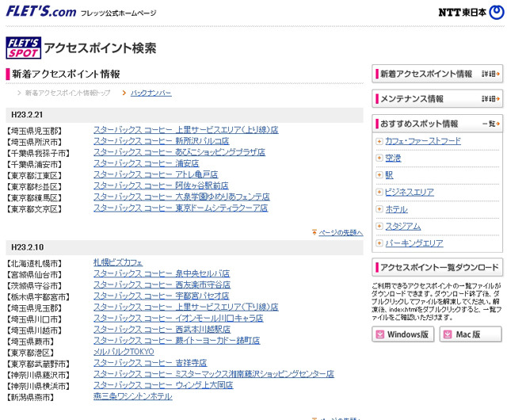Open スターバックス 吉祥寺店 link
Viewport: 507px width, 420px height.
coord(151,363)
